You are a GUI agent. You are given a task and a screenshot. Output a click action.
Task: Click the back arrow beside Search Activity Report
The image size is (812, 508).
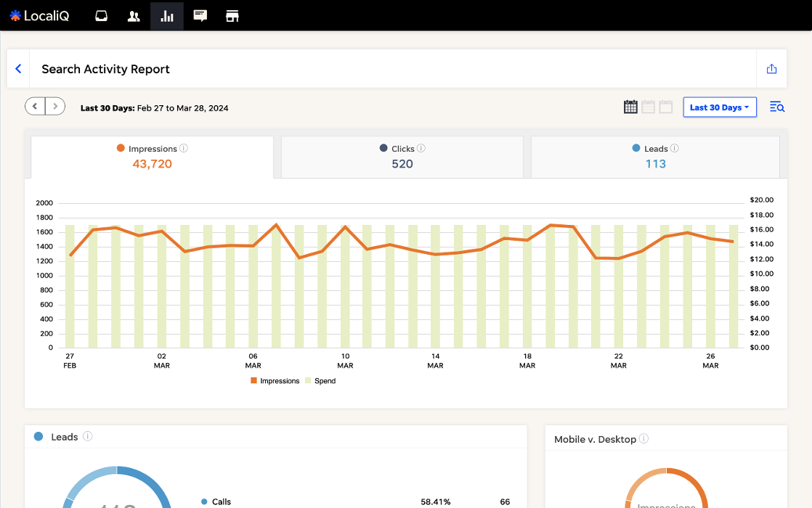tap(18, 69)
